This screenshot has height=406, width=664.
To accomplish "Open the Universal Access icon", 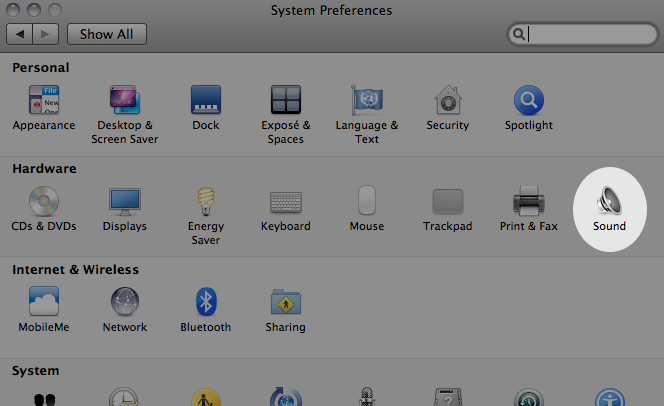I will (x=610, y=397).
